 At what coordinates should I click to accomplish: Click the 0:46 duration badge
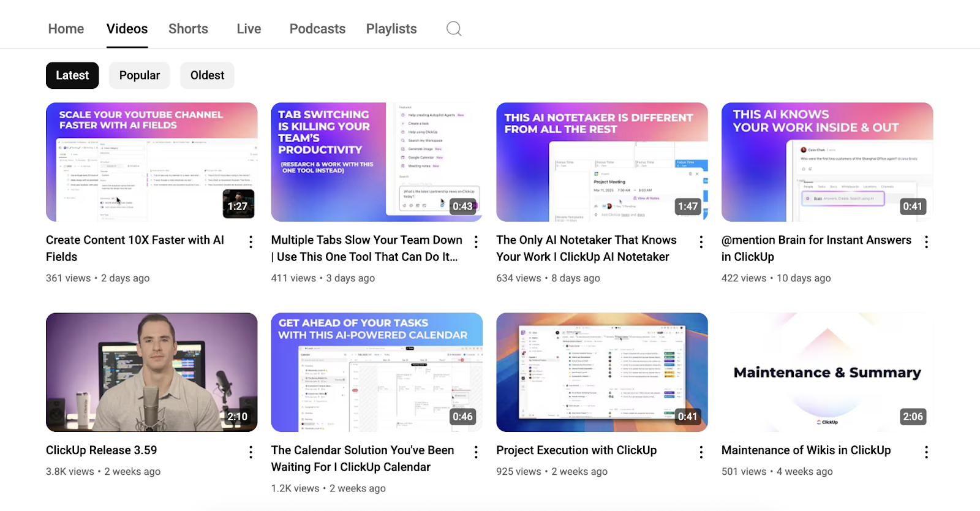pyautogui.click(x=462, y=417)
